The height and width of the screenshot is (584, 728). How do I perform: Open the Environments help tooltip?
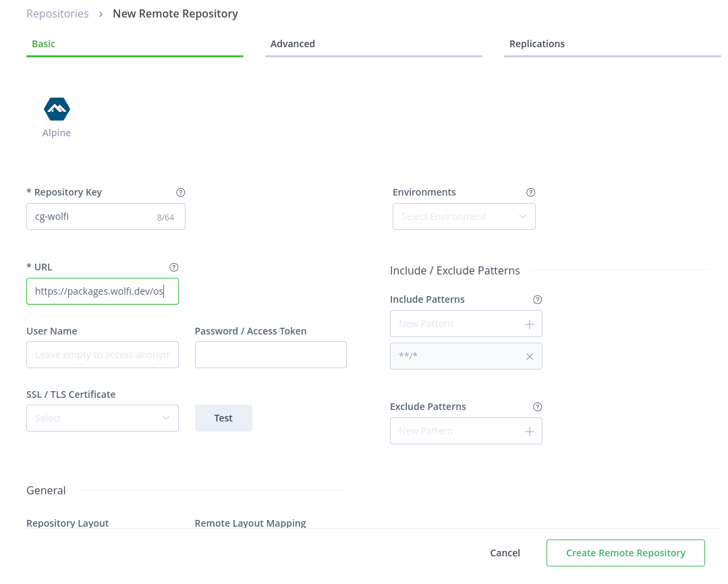click(x=530, y=192)
